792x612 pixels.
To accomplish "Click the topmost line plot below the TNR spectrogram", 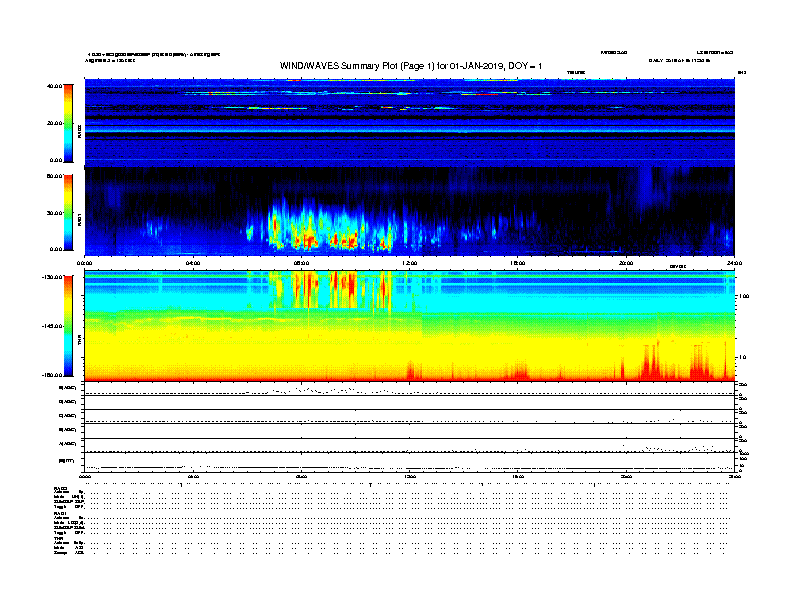I will pos(410,389).
